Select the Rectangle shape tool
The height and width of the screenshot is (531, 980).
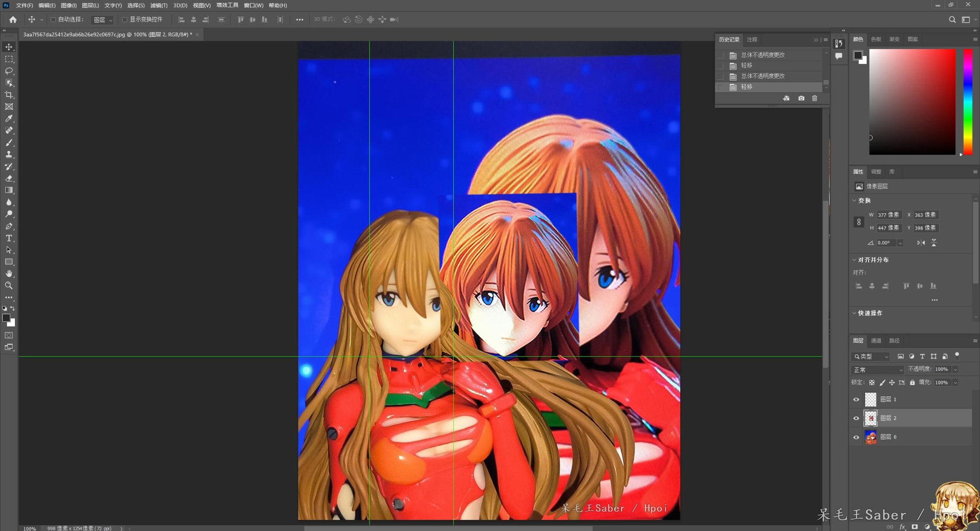coord(9,262)
